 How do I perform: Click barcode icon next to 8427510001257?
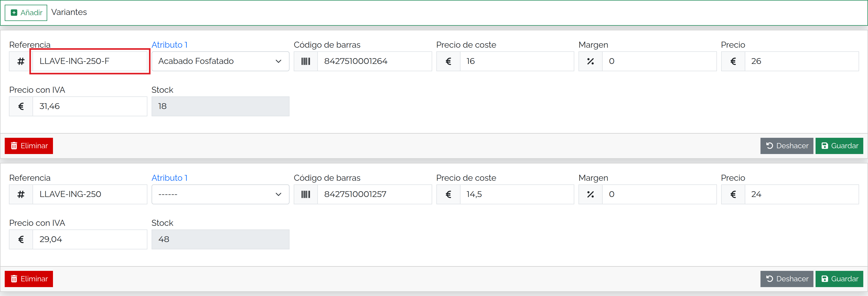pos(306,194)
